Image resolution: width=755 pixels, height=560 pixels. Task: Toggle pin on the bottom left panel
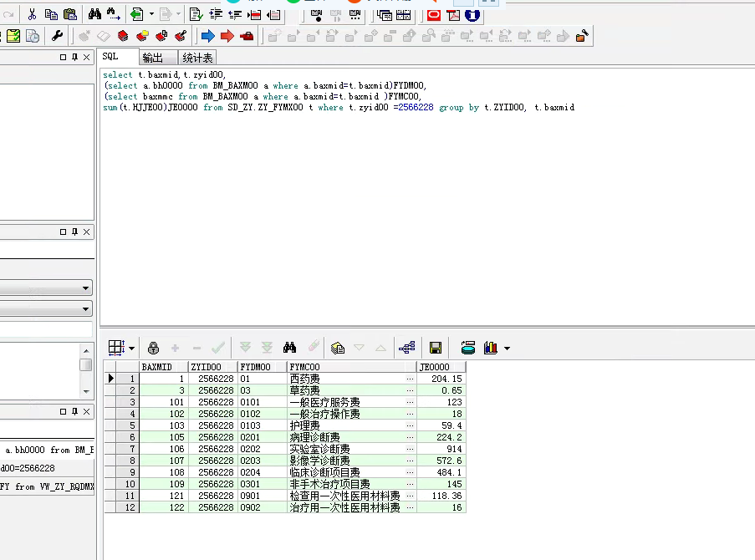click(74, 412)
